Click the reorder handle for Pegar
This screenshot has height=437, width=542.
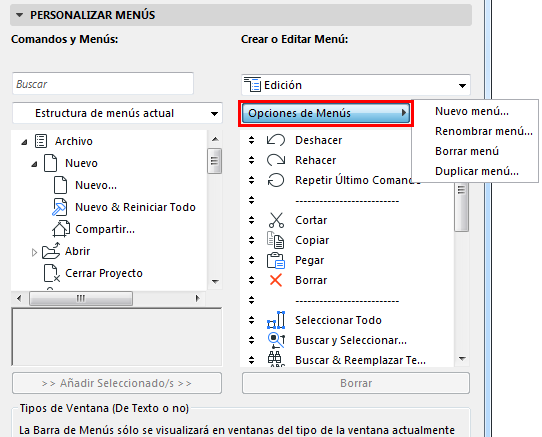251,260
